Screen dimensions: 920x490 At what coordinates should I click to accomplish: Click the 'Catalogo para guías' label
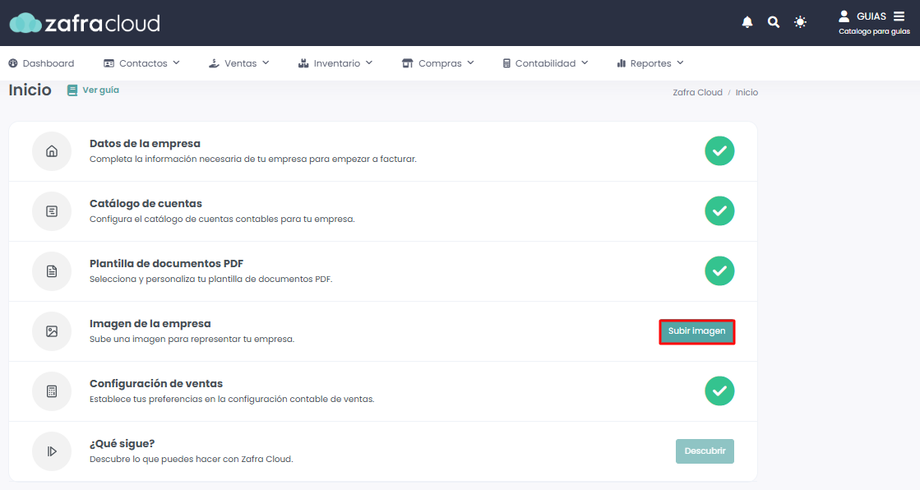coord(874,32)
